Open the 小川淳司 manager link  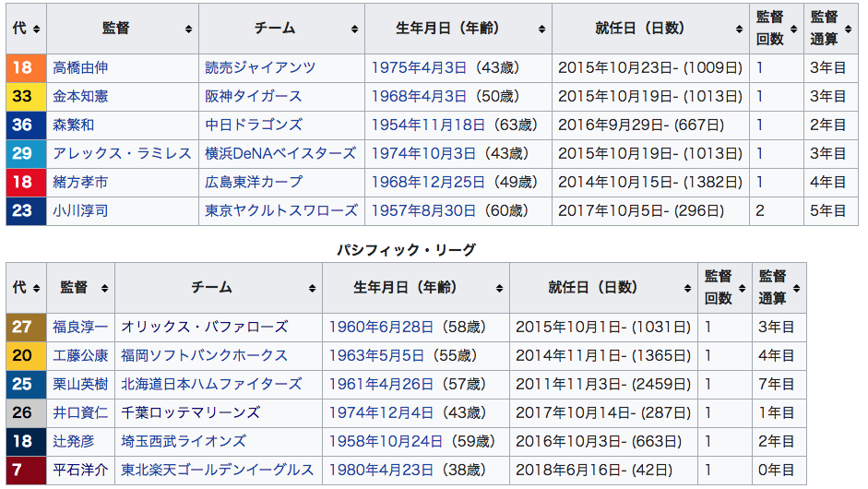[80, 211]
